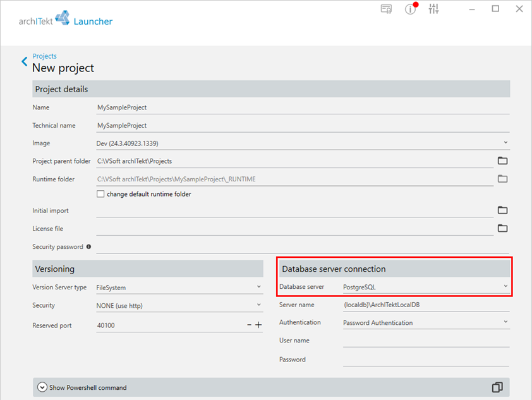Focus the database Password field

[x=426, y=360]
